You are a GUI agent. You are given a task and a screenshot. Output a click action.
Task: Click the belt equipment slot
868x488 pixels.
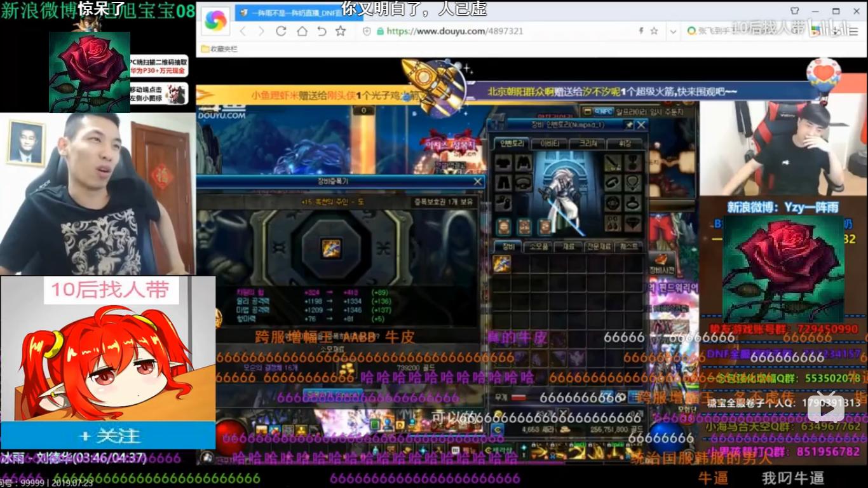(x=523, y=184)
